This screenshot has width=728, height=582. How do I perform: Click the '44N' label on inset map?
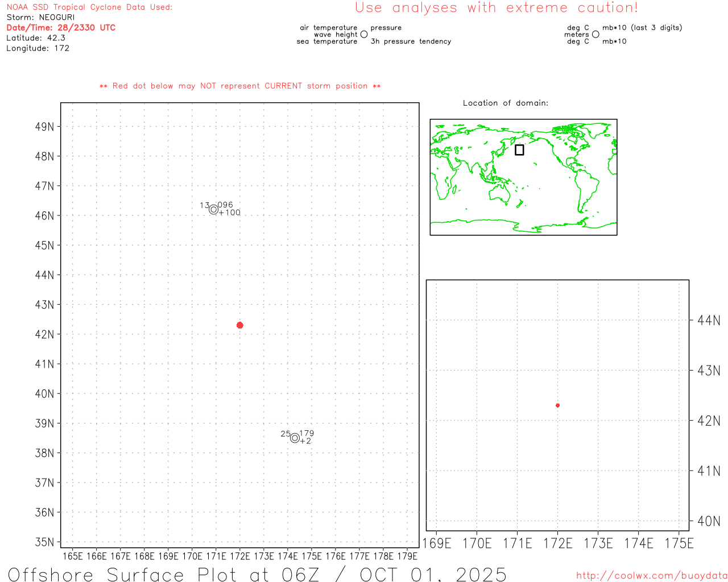709,321
